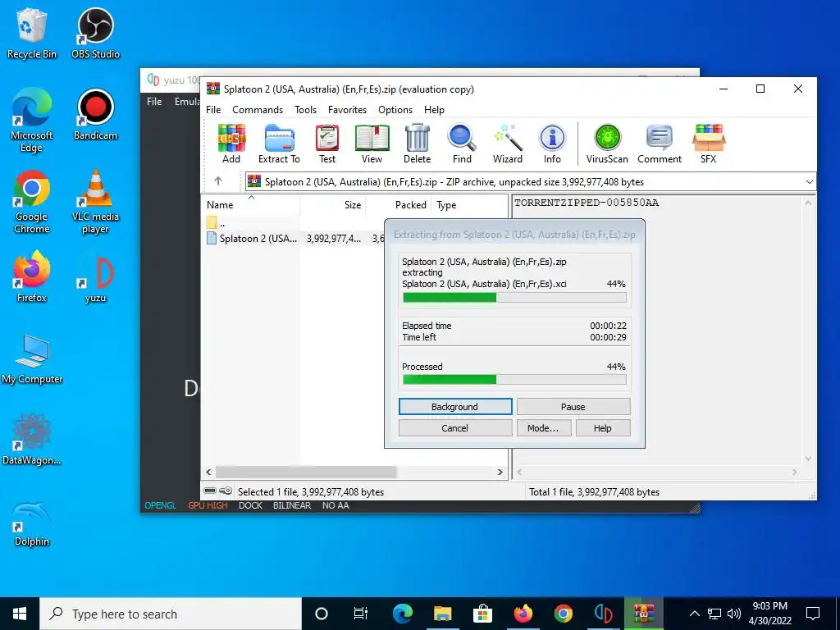The height and width of the screenshot is (630, 840).
Task: Open the Find magnifier tool
Action: [462, 143]
